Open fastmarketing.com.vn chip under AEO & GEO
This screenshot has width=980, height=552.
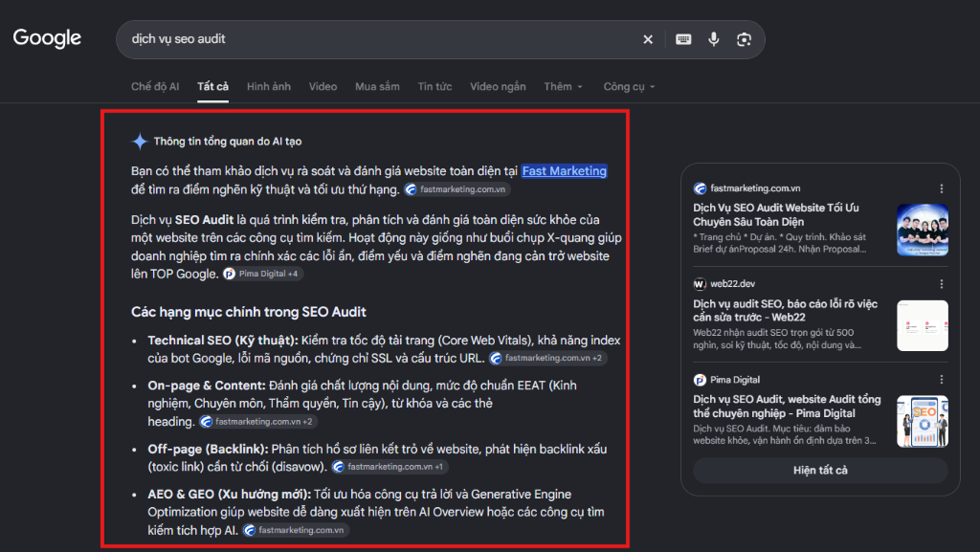[x=295, y=530]
